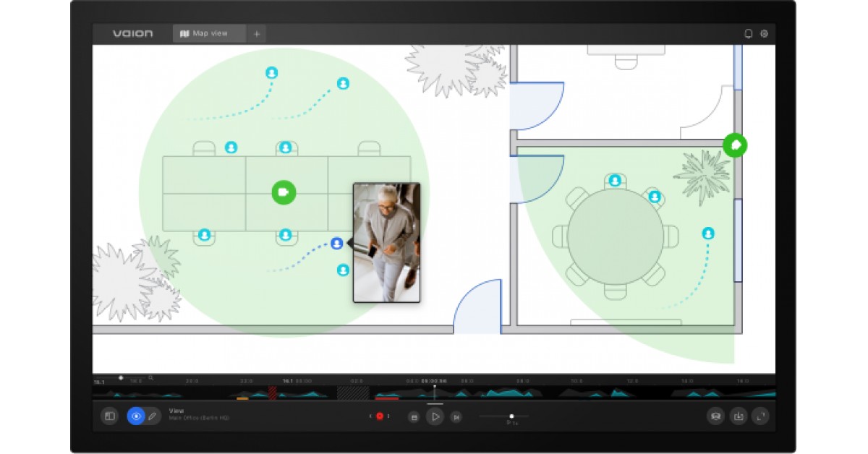This screenshot has width=868, height=454.
Task: Adjust the 1x playback speed slider
Action: click(511, 415)
